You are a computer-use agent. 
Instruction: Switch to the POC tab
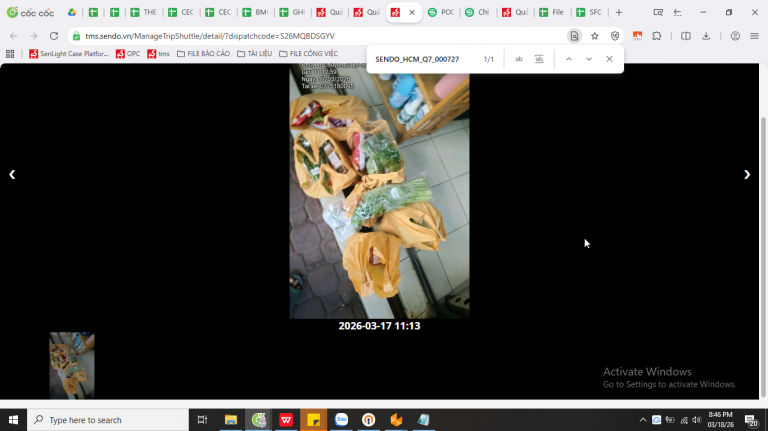(x=441, y=12)
